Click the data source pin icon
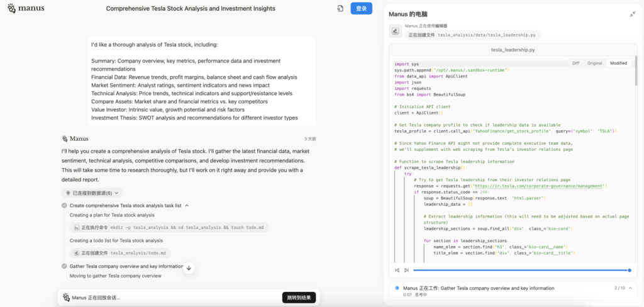644x307 pixels. [x=68, y=193]
